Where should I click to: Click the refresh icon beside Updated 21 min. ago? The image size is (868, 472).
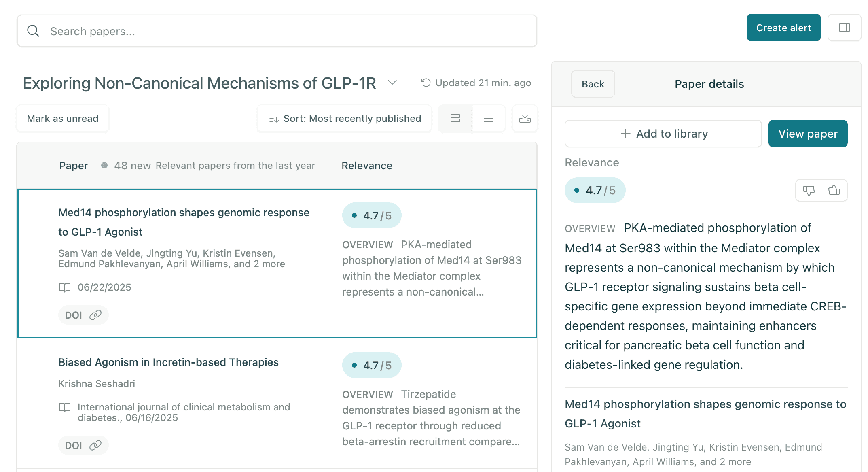point(426,83)
